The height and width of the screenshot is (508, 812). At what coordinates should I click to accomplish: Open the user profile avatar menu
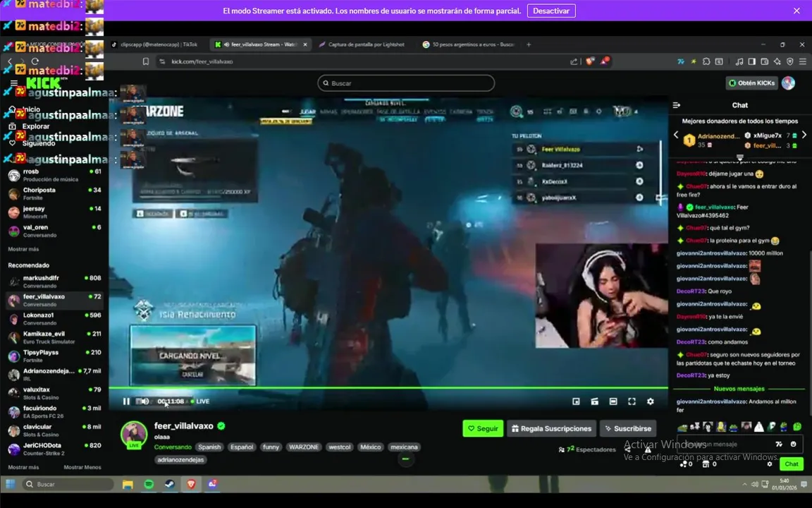788,83
